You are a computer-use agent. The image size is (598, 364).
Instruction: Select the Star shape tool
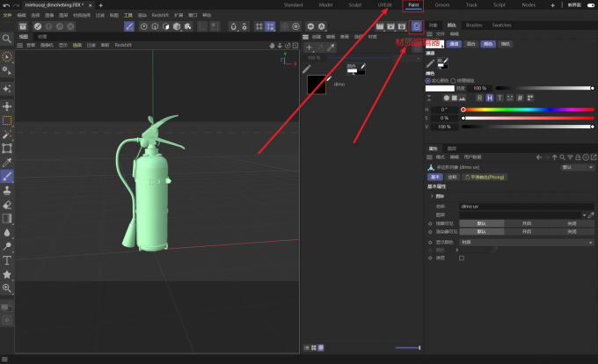point(7,274)
